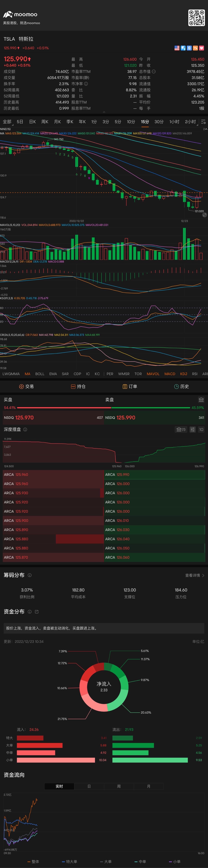Viewport: 208px width, 868px height.
Task: Tap the blue lightning badge icon
Action: [x=183, y=48]
